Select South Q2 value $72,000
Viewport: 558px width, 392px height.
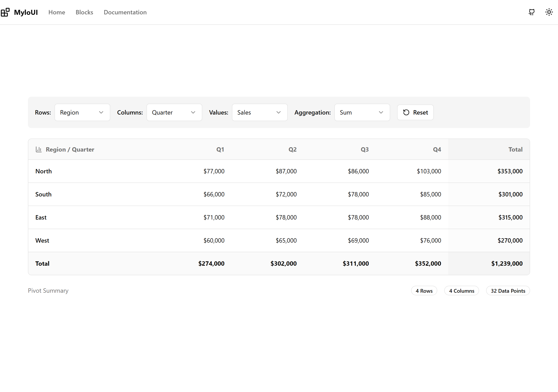point(286,194)
